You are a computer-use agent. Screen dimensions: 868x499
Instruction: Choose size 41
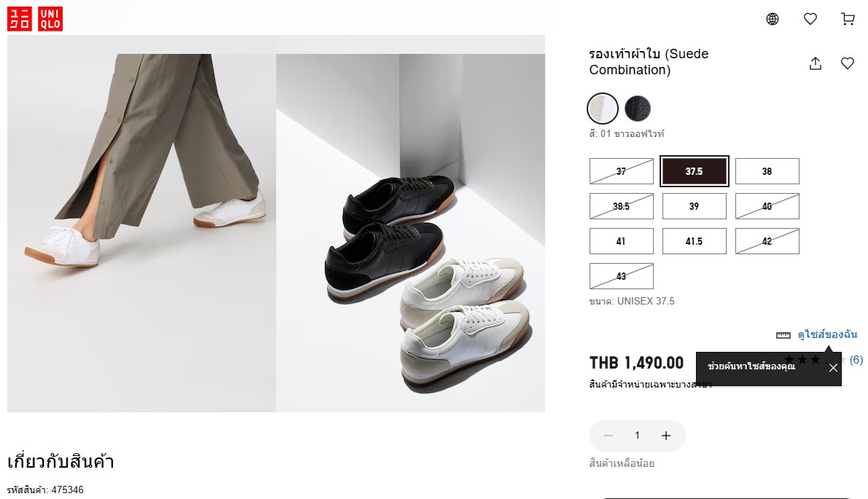pyautogui.click(x=621, y=241)
